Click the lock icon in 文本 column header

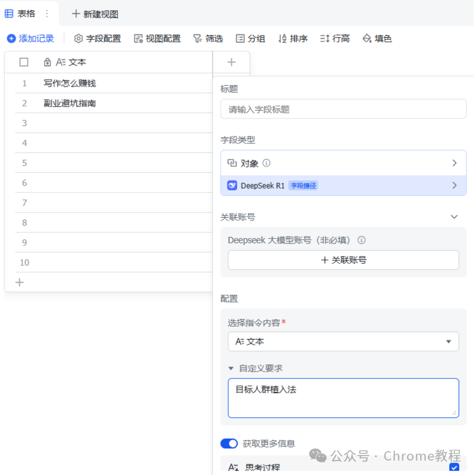(x=47, y=62)
